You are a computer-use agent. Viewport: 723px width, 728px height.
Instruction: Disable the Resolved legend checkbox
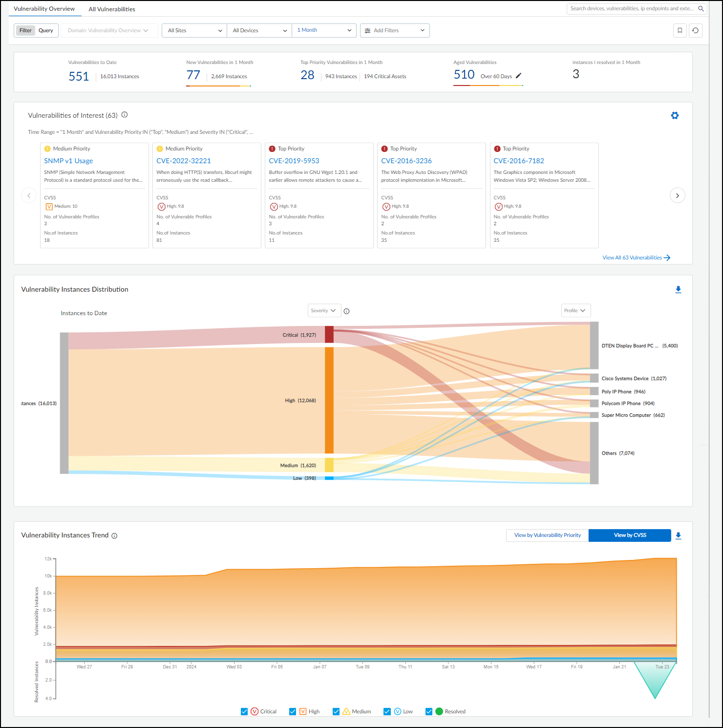pos(429,711)
